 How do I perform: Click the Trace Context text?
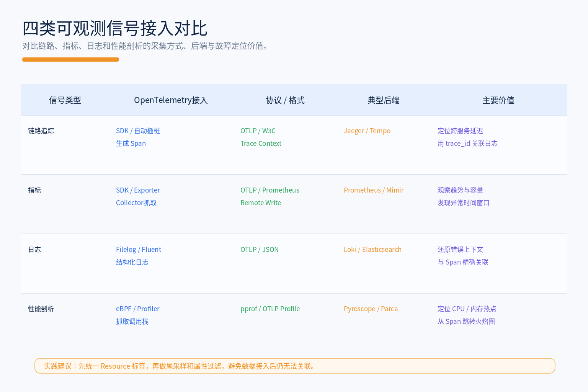tap(261, 144)
